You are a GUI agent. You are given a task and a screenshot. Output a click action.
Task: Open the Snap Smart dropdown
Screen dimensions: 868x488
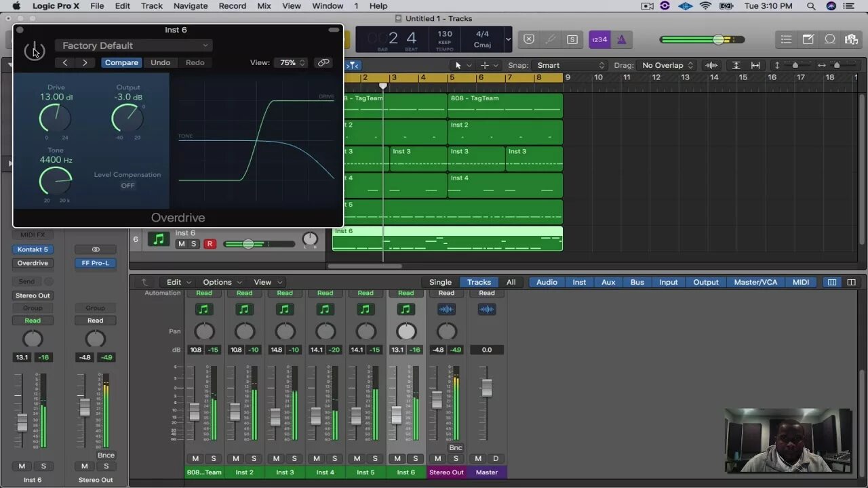tap(570, 65)
